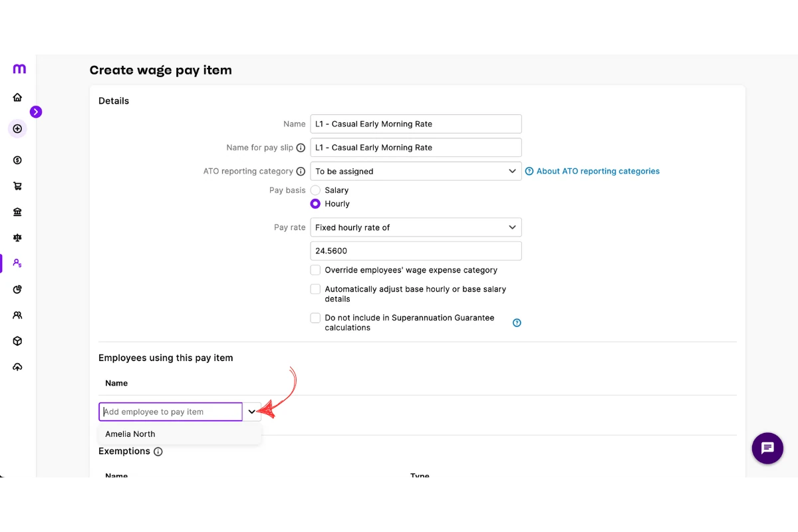Open the Accounting scales icon
The height and width of the screenshot is (532, 798).
[17, 237]
